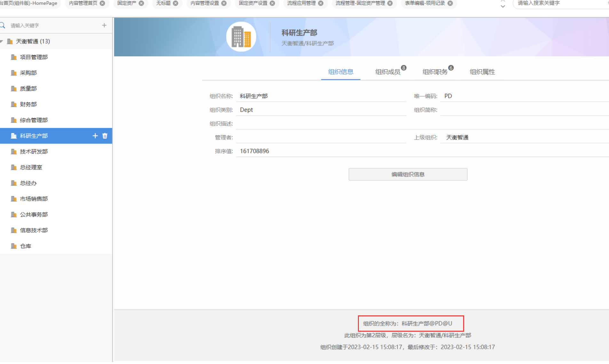Collapse the 天衡智通 tree node
The image size is (609, 364).
(2, 41)
